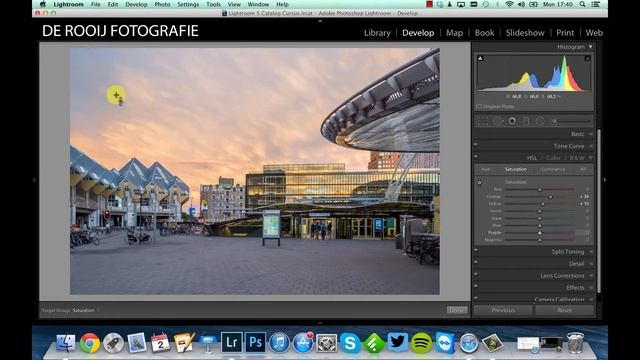Switch to the Library module
The height and width of the screenshot is (360, 640).
377,33
